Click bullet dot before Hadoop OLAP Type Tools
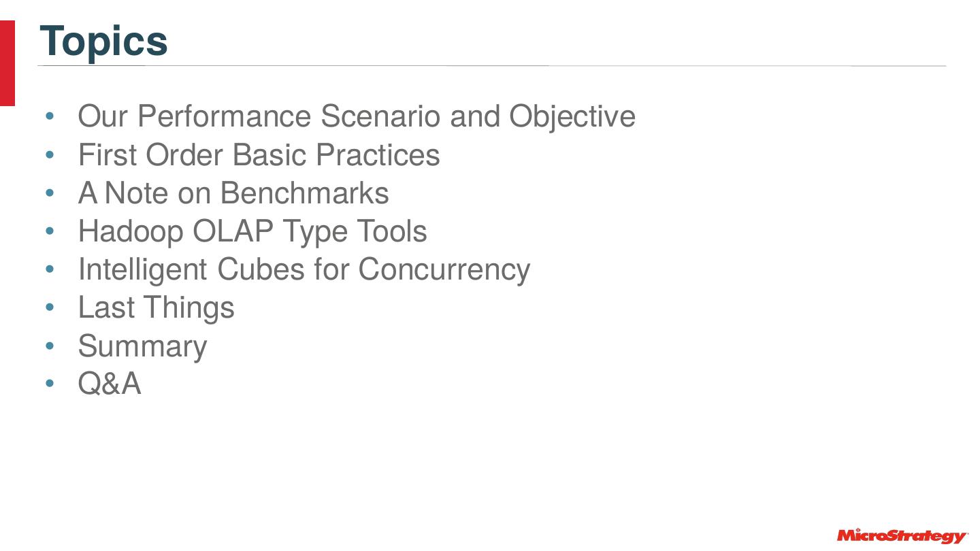This screenshot has width=980, height=551. [x=49, y=231]
